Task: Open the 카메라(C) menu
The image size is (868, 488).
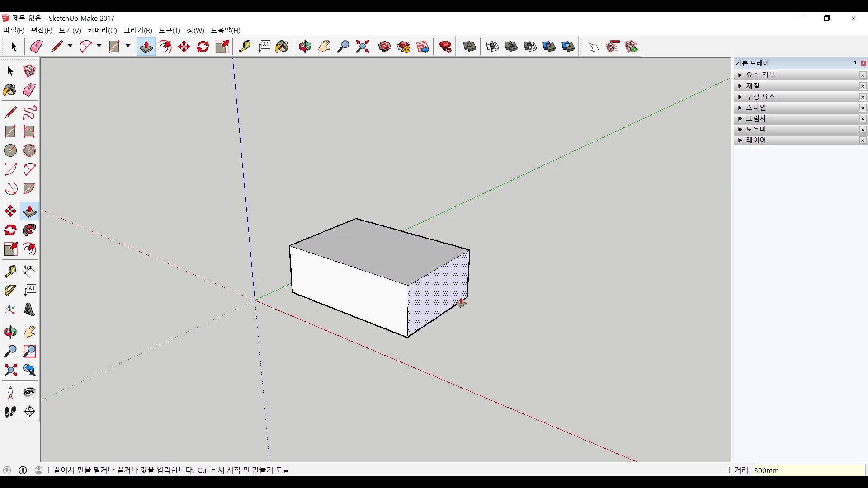Action: click(x=102, y=30)
